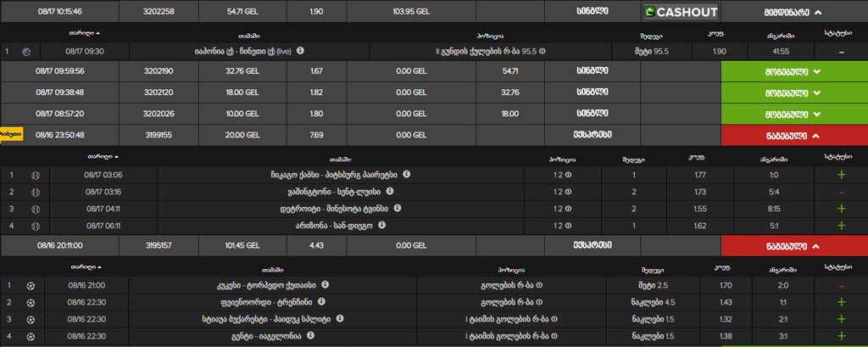The image size is (868, 347).
Task: Click soccer ball icon in the ფეიენოორდი row
Action: (31, 303)
